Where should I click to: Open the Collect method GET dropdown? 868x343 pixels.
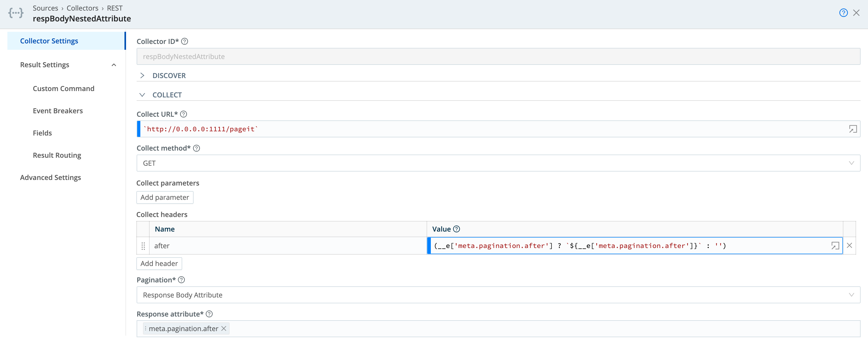point(498,163)
